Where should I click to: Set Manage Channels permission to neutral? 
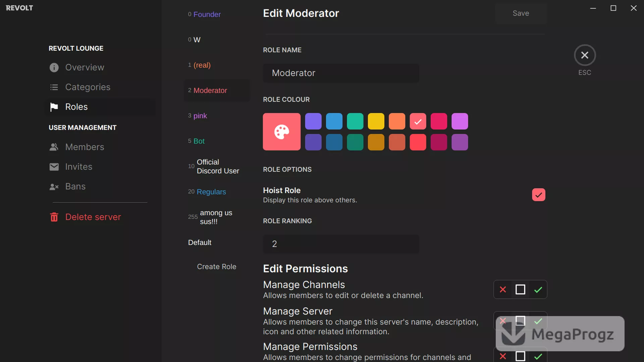[520, 290]
